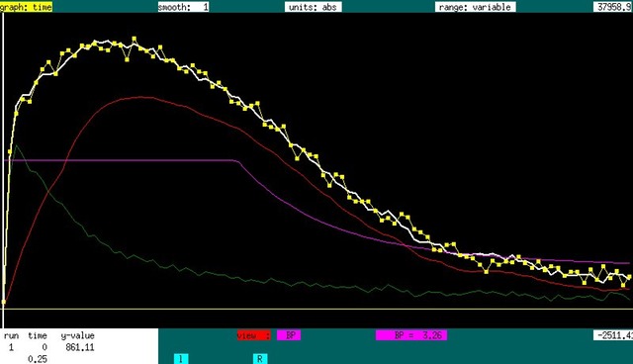Click the red curve's peak

coord(141,97)
